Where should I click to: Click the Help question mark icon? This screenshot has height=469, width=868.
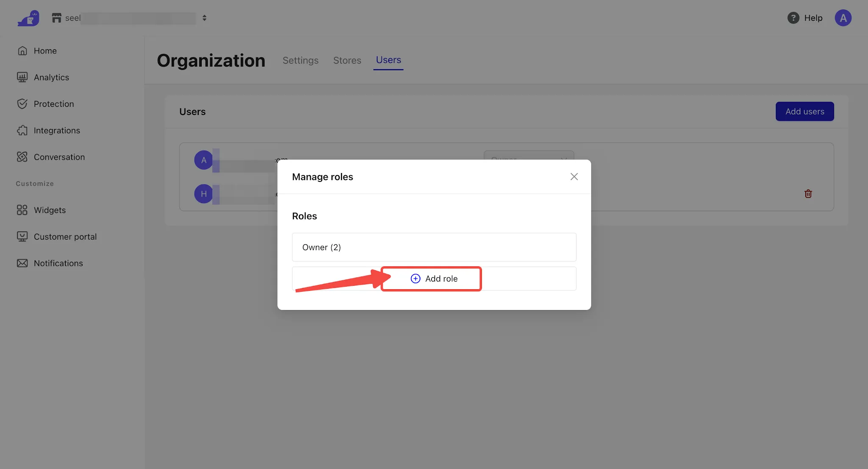tap(793, 18)
